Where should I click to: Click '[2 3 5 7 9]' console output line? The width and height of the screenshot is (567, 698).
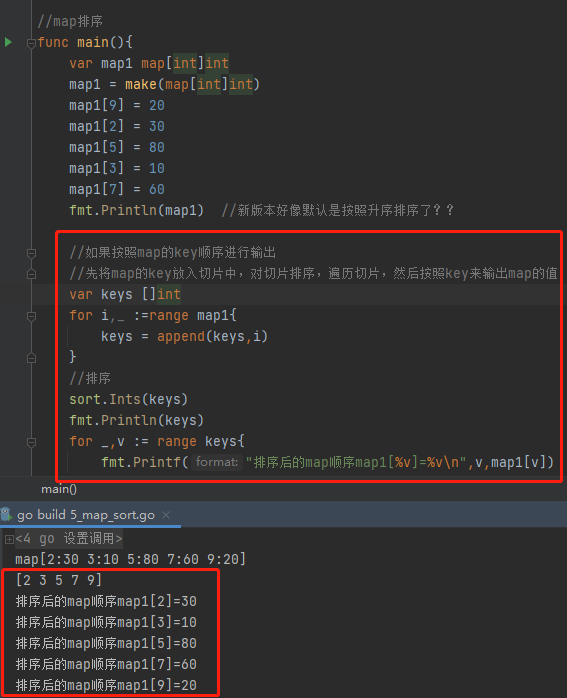click(59, 580)
